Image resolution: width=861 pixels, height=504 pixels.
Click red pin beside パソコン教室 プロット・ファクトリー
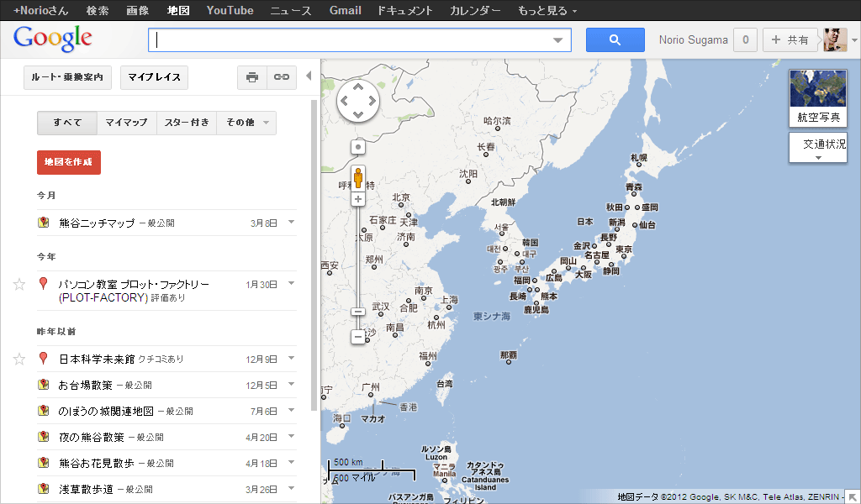pos(44,284)
